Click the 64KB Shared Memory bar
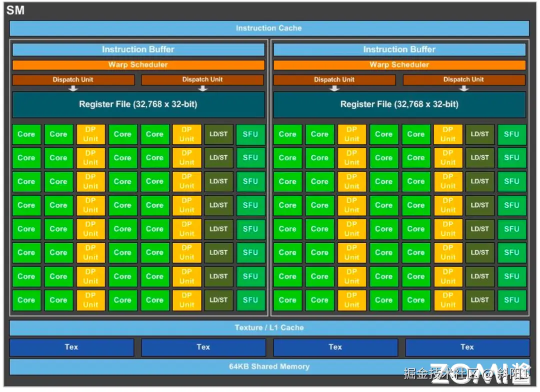Screen dimensions: 540x392 point(269,367)
